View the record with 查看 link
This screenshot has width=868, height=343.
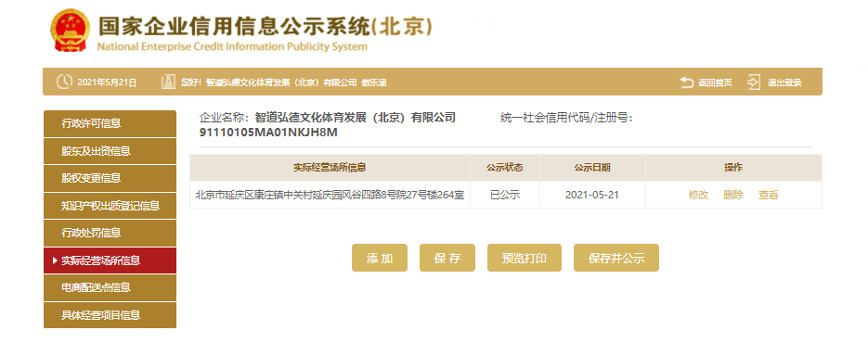click(769, 195)
